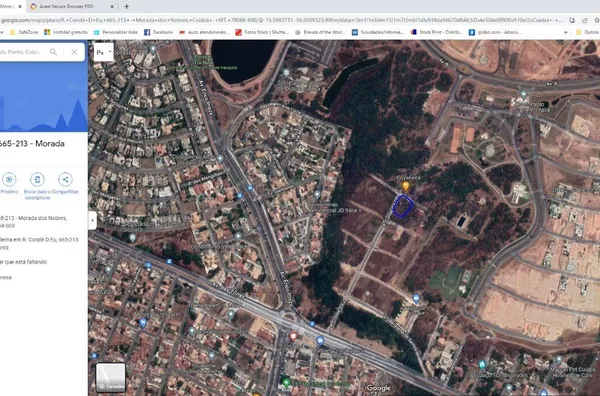Click the teal pin near top-right roundabout area
This screenshot has height=396, width=600.
[524, 94]
